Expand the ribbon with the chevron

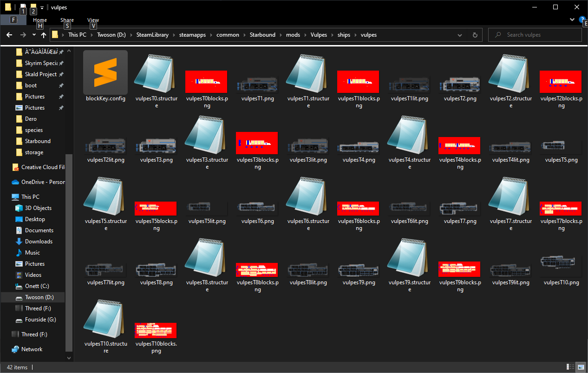pos(572,20)
